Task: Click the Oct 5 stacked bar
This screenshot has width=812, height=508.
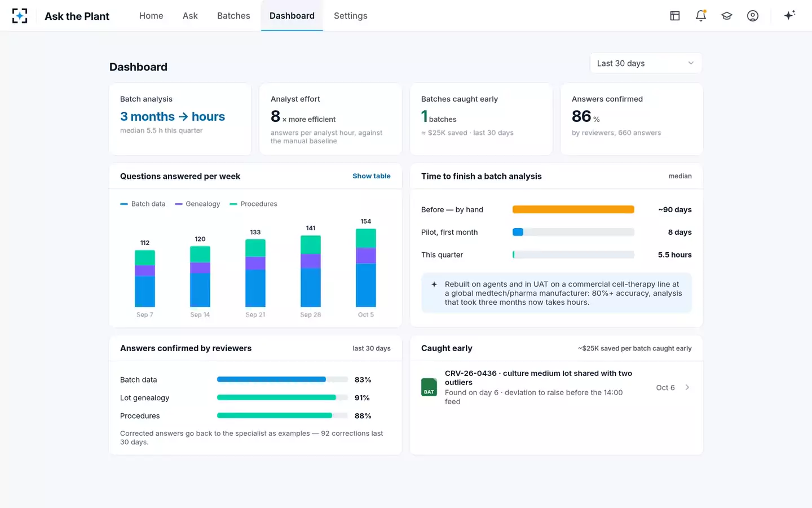Action: pyautogui.click(x=366, y=268)
